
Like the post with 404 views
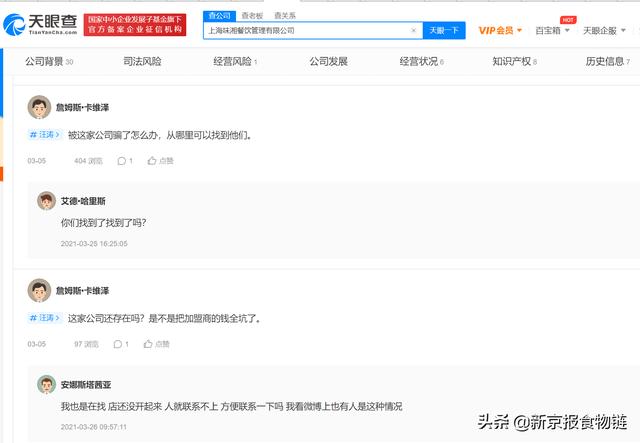[x=160, y=161]
